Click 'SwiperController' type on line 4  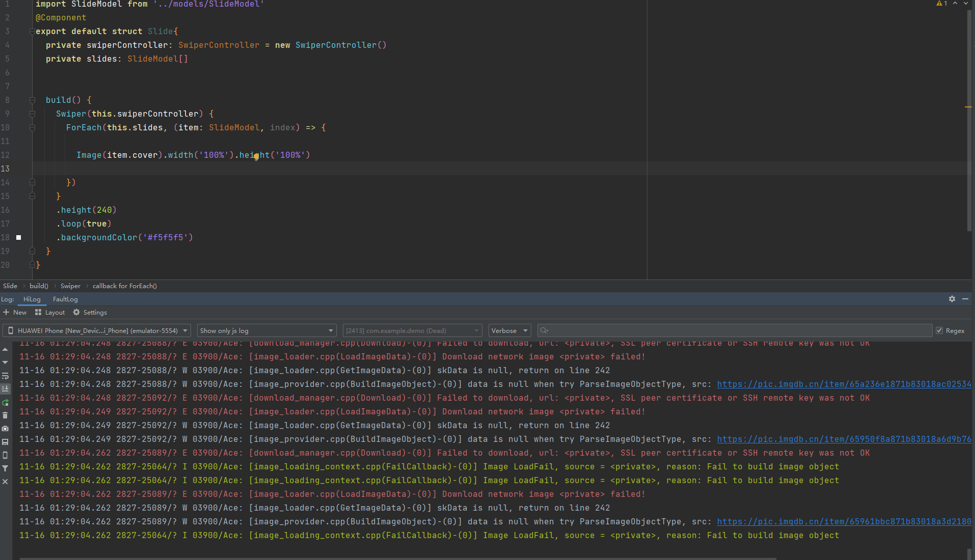coord(219,45)
